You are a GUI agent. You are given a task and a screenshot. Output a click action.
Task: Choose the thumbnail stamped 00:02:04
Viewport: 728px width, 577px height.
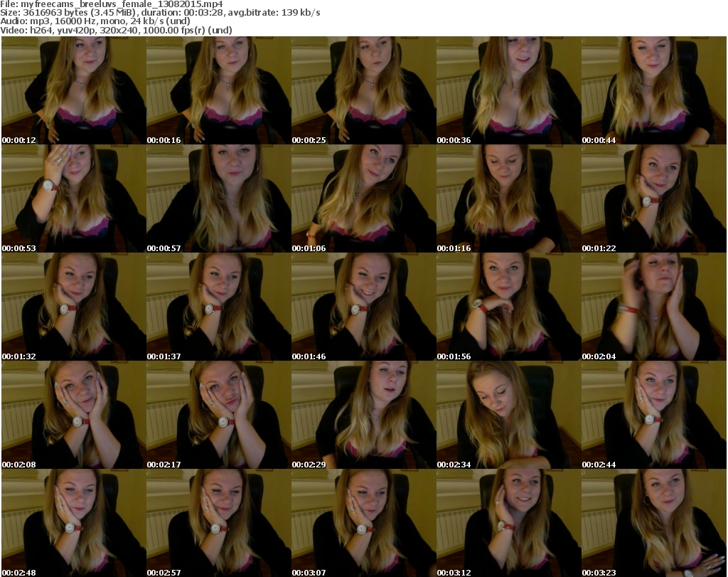coord(654,307)
